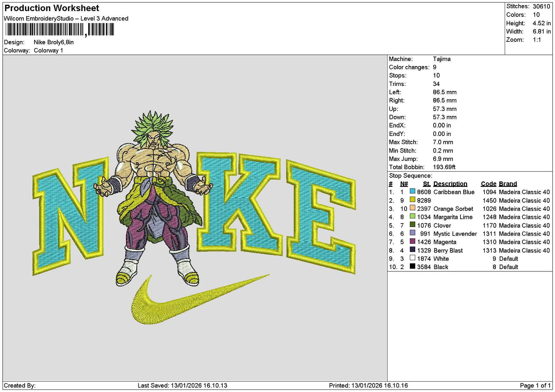Click the 'Printed: 13/01/2026 16.10.16' footer text
The width and height of the screenshot is (555, 392).
[x=368, y=385]
